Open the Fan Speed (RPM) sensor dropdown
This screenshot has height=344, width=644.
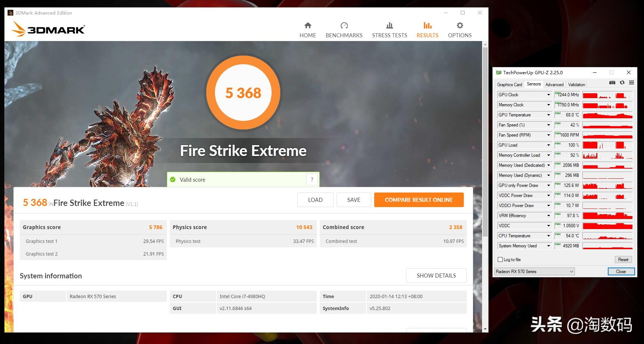(548, 135)
